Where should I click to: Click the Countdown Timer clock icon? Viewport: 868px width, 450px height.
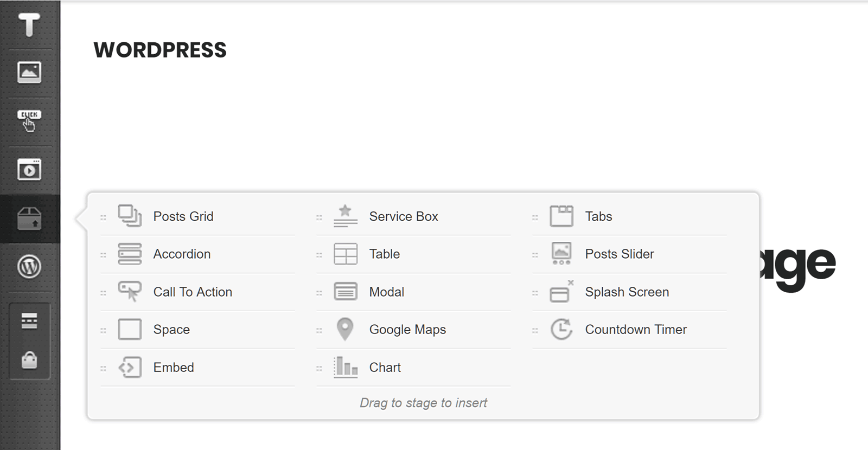[x=561, y=329]
